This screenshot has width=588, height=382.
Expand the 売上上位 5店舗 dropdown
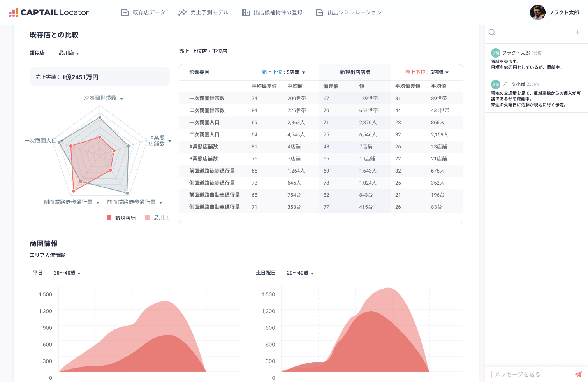(282, 72)
